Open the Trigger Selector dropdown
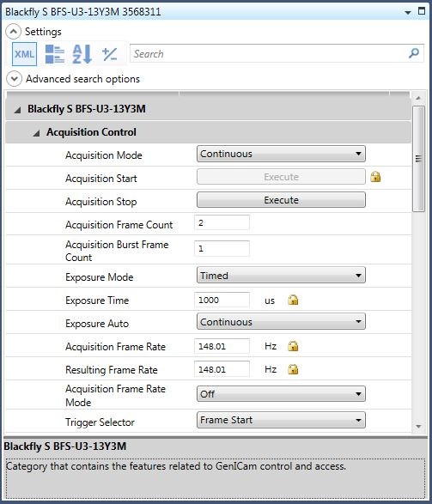432x504 pixels. 281,420
